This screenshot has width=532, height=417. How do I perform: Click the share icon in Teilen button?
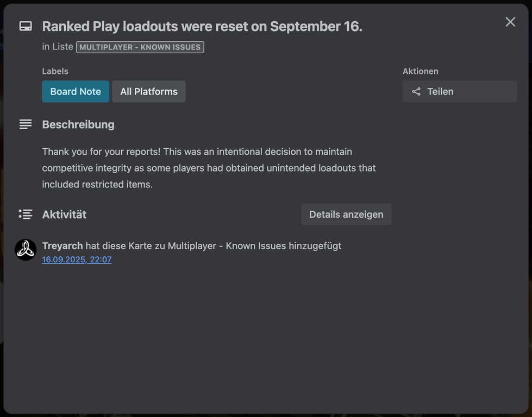tap(416, 92)
